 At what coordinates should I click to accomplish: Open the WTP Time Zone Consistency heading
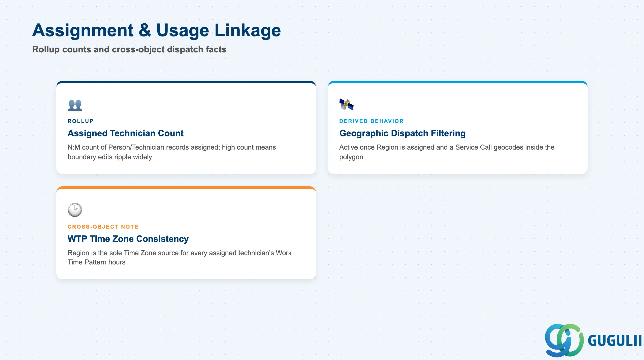(x=128, y=239)
